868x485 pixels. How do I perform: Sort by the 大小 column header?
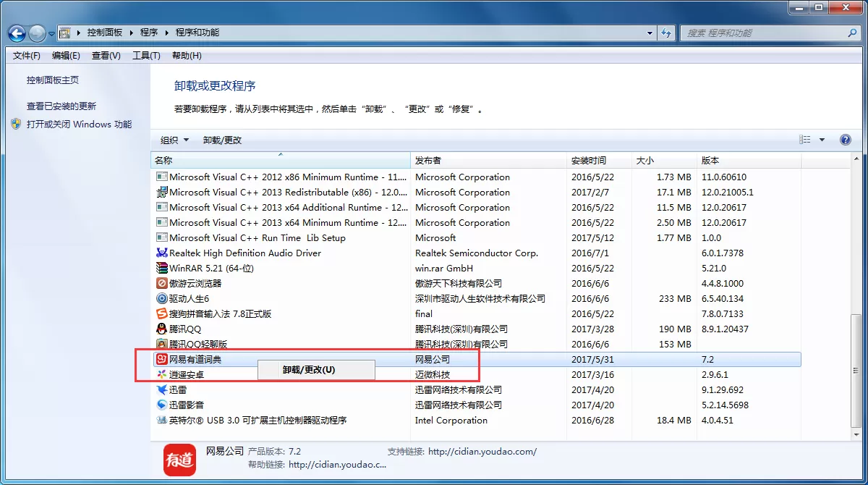tap(664, 161)
